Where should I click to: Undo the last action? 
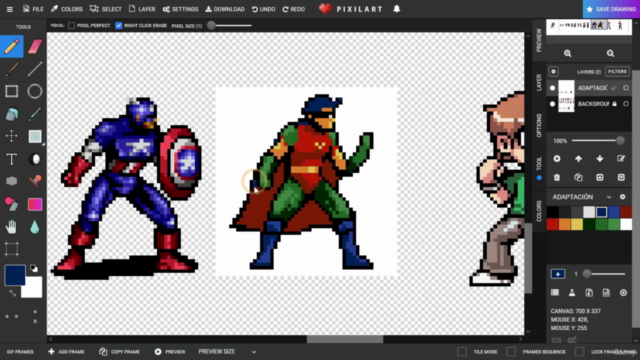click(263, 9)
